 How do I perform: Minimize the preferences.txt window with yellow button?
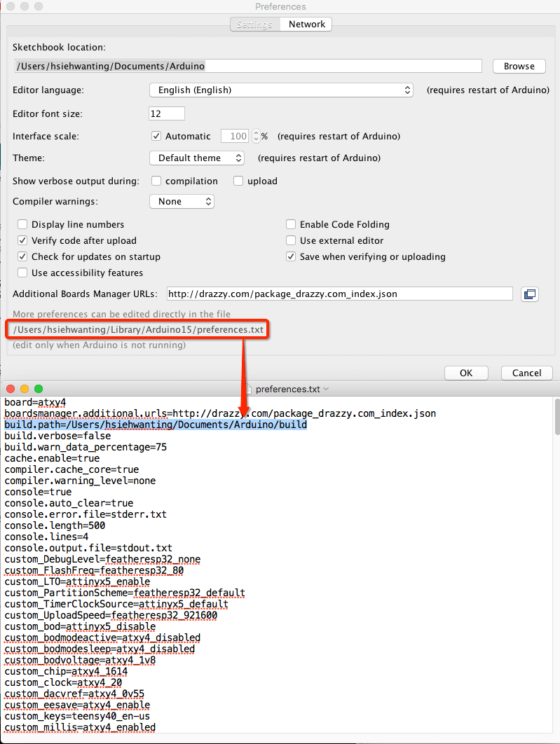25,389
